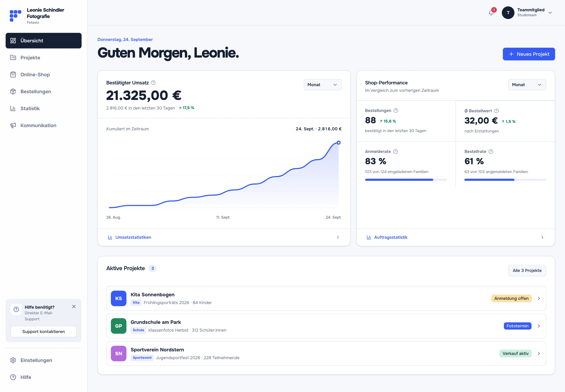Click the Bestellungen package icon in sidebar

(x=13, y=92)
